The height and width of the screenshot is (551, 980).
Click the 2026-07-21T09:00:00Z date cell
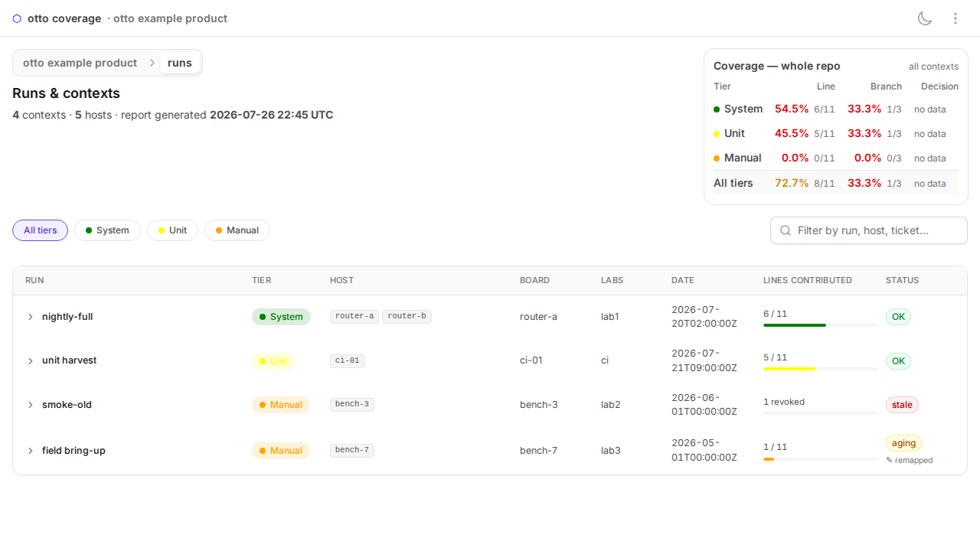pos(704,360)
